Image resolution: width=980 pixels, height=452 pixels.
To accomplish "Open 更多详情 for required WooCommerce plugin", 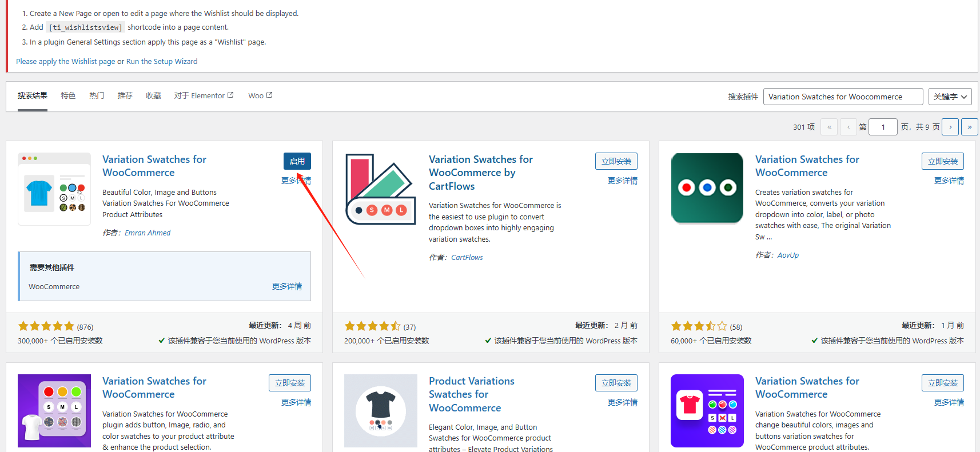I will (x=287, y=286).
